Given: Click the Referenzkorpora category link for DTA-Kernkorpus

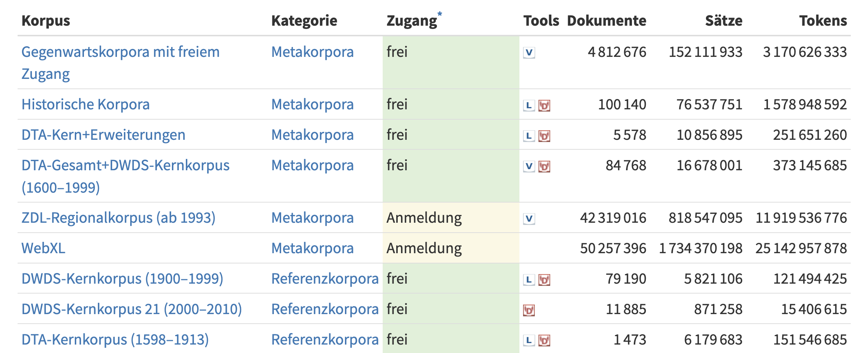Looking at the screenshot, I should click(x=325, y=340).
